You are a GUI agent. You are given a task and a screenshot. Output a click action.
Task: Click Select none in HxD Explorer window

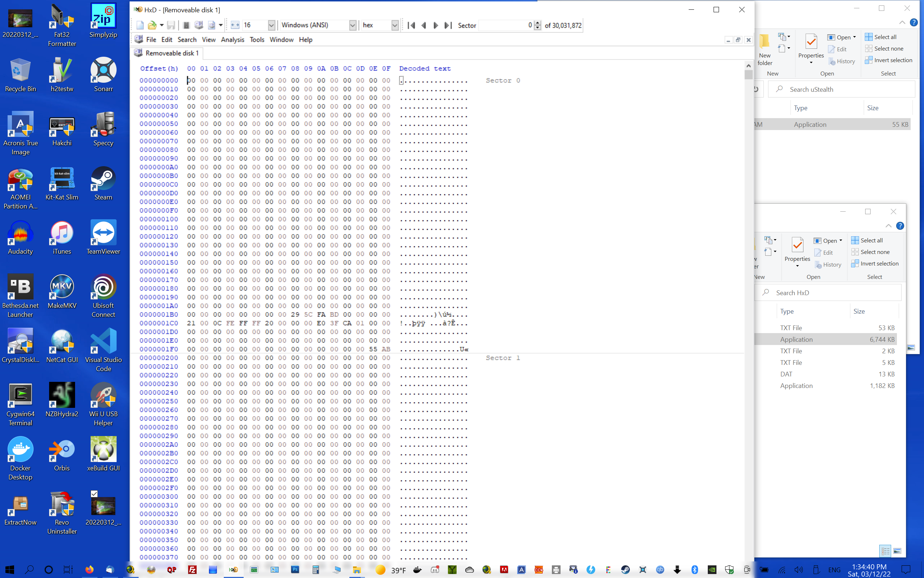click(870, 252)
